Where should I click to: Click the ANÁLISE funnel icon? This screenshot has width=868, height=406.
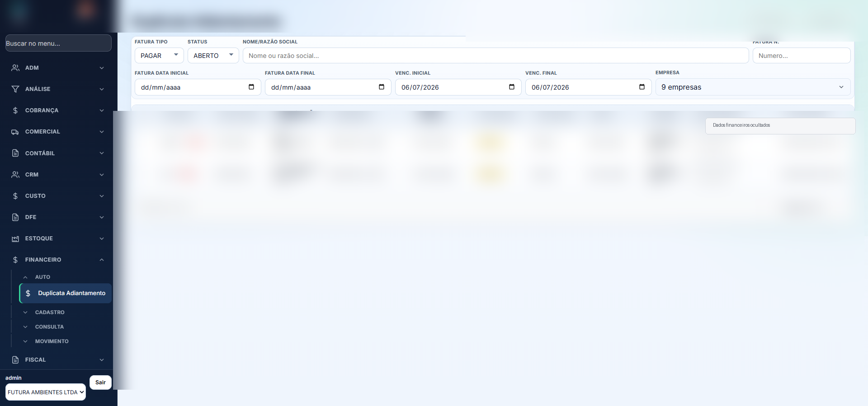pos(15,89)
